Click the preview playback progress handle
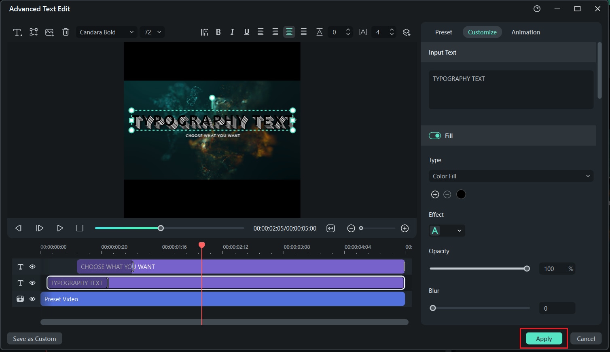 [161, 228]
